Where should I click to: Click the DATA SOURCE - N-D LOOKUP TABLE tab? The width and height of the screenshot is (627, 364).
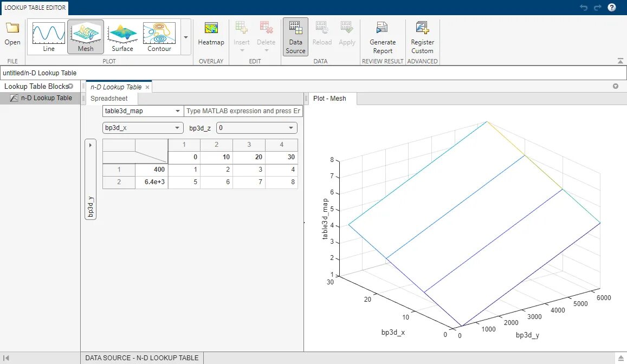tap(142, 358)
